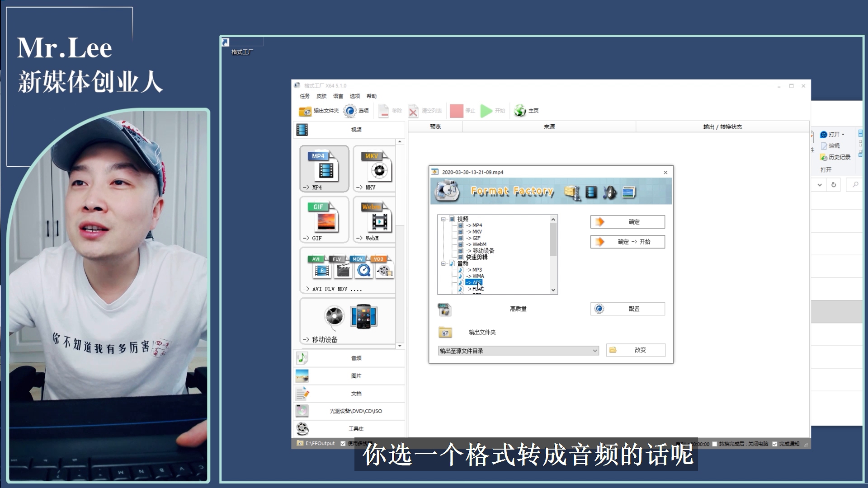The height and width of the screenshot is (488, 868).
Task: Click 清空列表 clear list toolbar icon
Action: pos(413,111)
